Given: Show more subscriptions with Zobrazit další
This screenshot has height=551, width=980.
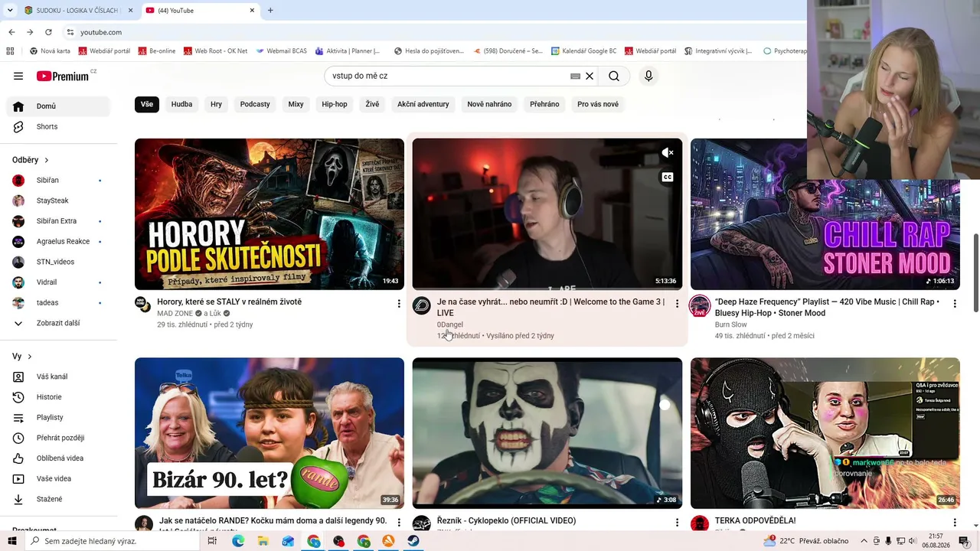Looking at the screenshot, I should coord(58,323).
